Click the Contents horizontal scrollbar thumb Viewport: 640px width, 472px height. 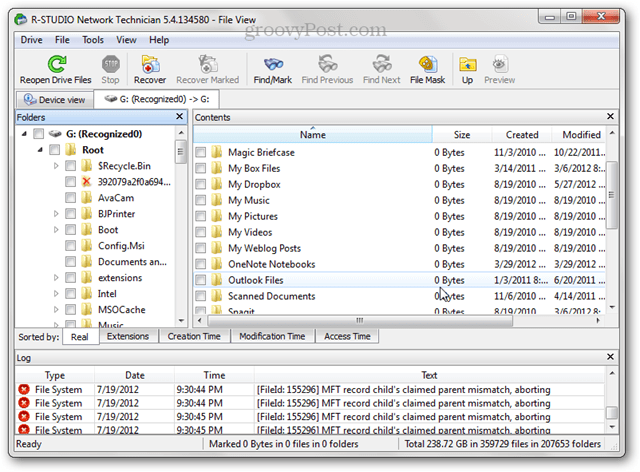(360, 321)
